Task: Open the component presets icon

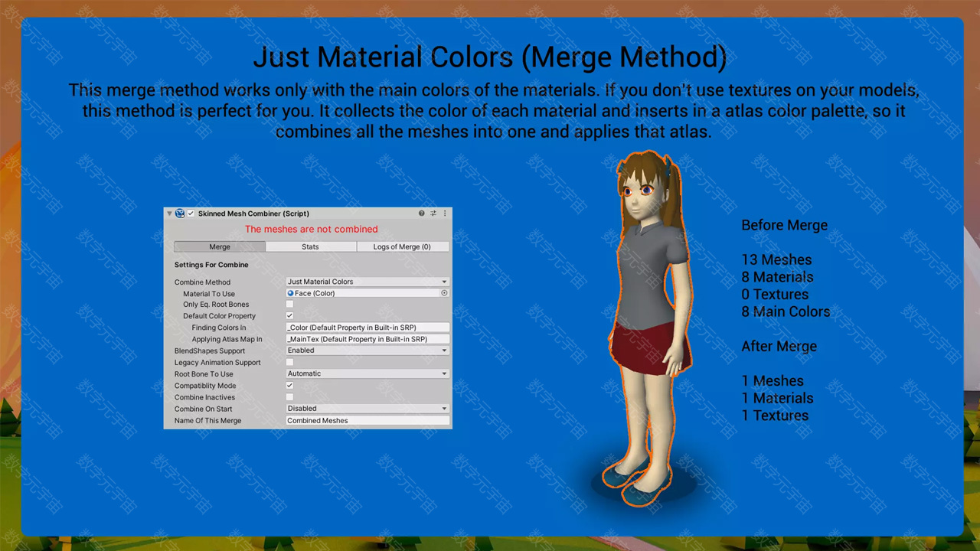Action: coord(433,214)
